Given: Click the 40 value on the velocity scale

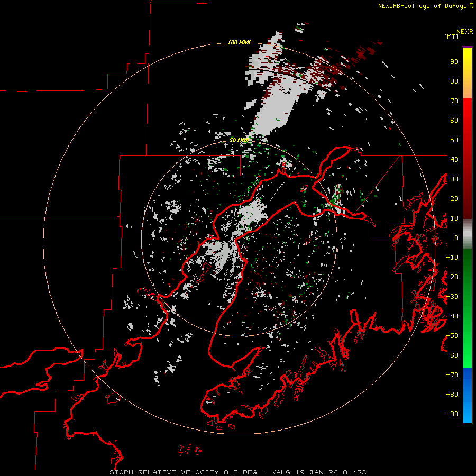Looking at the screenshot, I should [454, 160].
